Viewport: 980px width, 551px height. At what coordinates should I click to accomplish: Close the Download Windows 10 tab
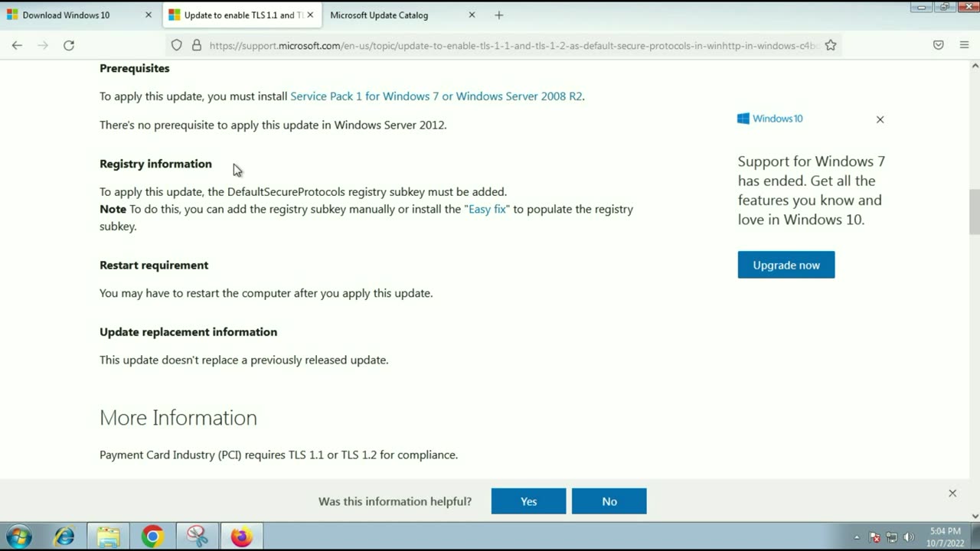(x=149, y=15)
